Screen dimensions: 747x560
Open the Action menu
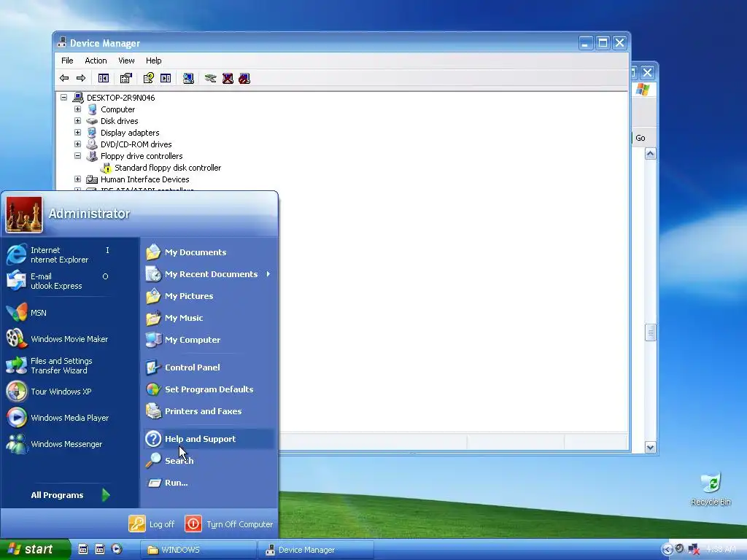tap(96, 61)
